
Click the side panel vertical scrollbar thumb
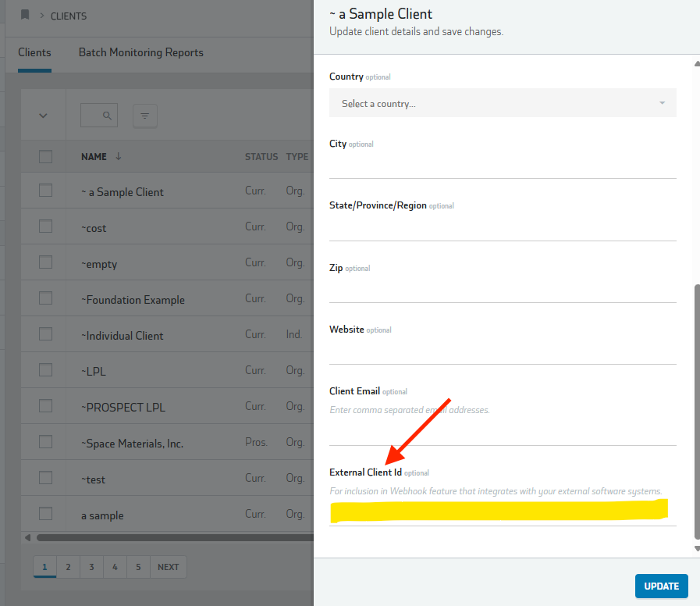(696, 410)
